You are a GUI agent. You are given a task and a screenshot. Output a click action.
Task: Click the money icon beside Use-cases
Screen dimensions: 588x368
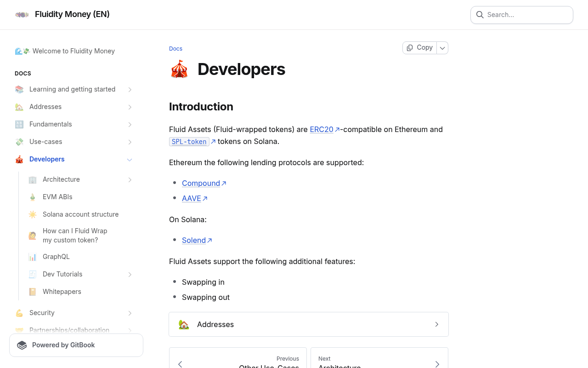point(19,142)
